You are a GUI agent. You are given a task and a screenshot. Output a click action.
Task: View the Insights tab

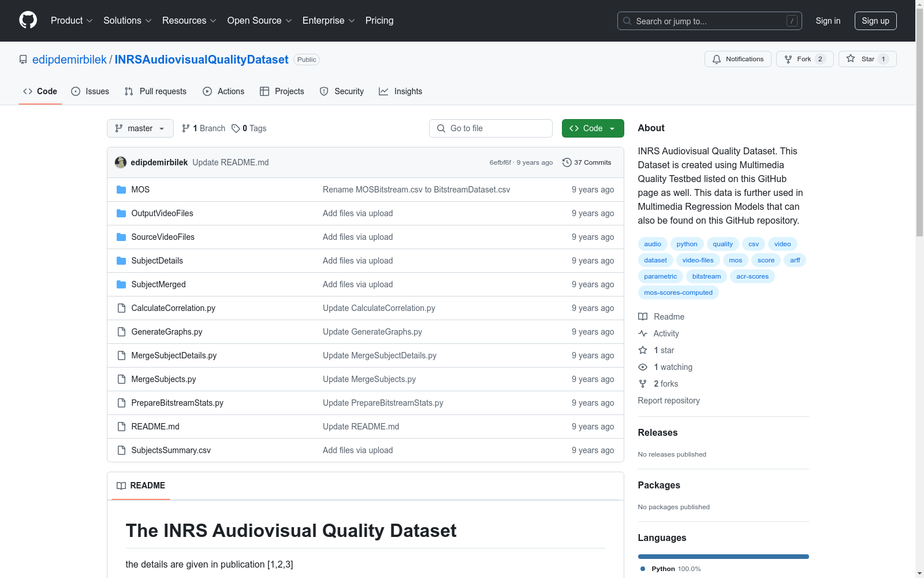[401, 91]
